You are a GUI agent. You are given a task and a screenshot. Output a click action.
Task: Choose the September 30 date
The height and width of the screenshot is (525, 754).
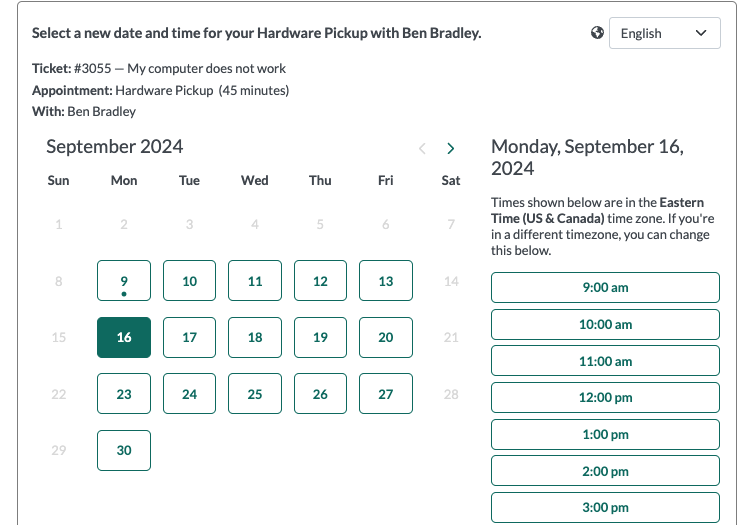coord(124,450)
